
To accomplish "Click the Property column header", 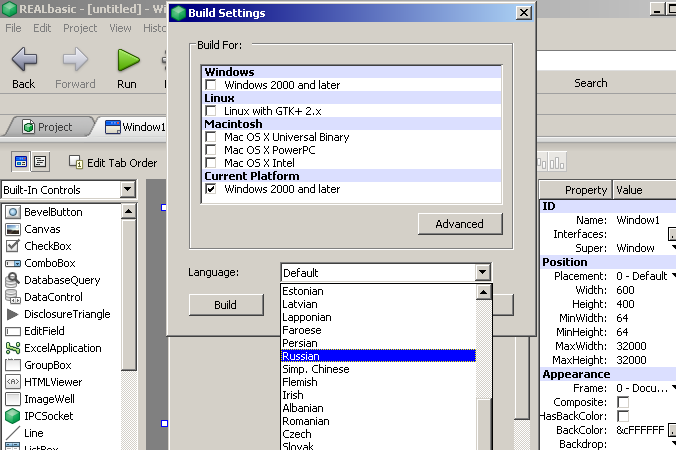I will (x=576, y=190).
